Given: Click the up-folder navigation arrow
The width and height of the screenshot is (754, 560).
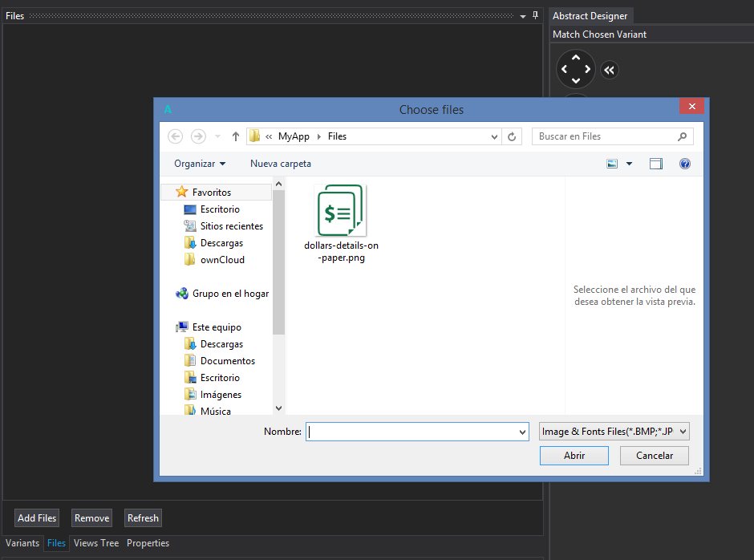Looking at the screenshot, I should [236, 136].
